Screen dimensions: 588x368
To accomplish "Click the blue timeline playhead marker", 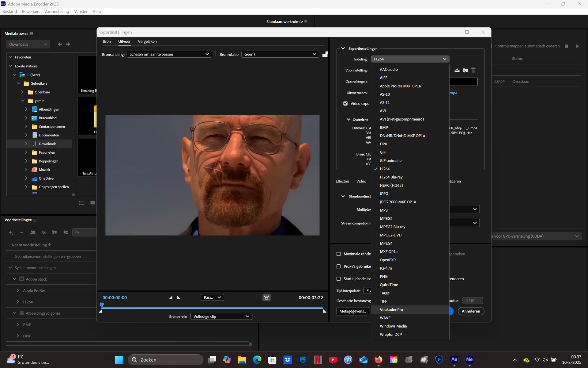I will click(x=102, y=305).
